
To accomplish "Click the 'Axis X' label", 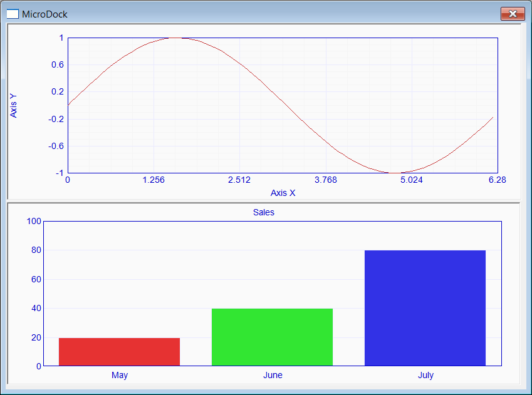I will click(x=283, y=193).
